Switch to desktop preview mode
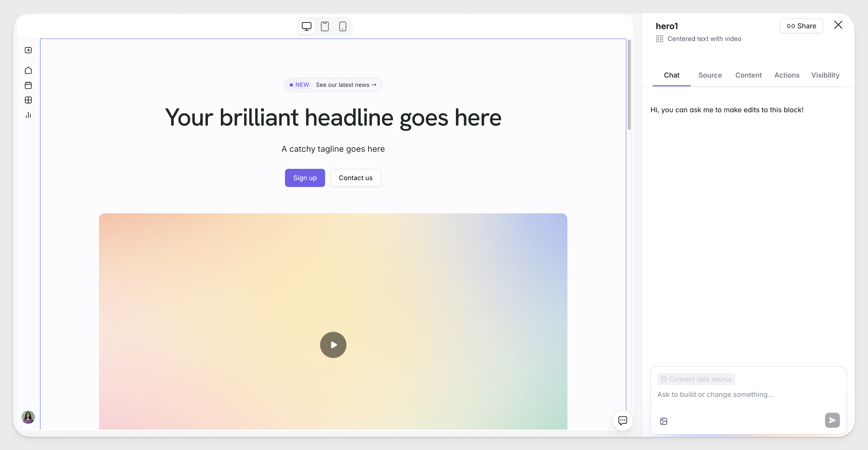This screenshot has height=450, width=868. click(x=306, y=26)
